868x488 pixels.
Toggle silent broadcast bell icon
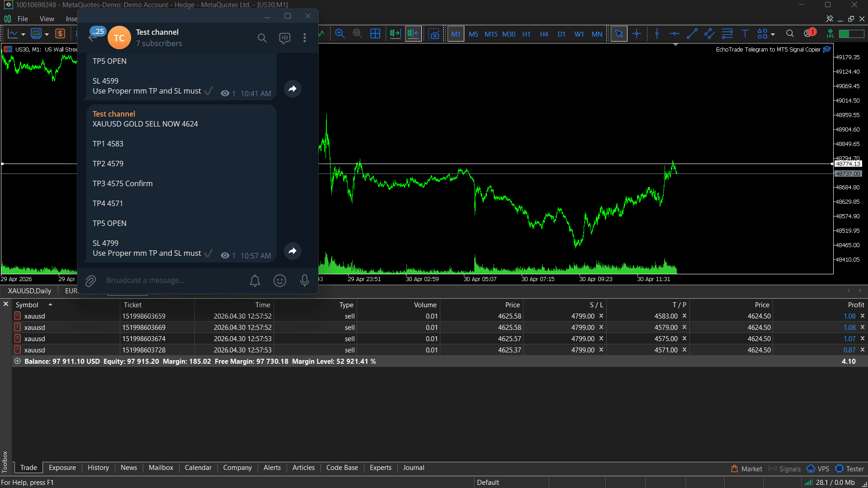pos(255,281)
